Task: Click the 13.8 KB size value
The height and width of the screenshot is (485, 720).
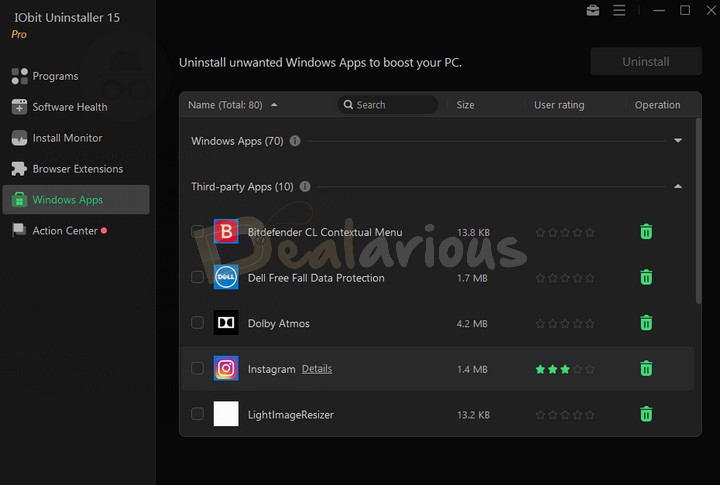Action: [x=473, y=232]
